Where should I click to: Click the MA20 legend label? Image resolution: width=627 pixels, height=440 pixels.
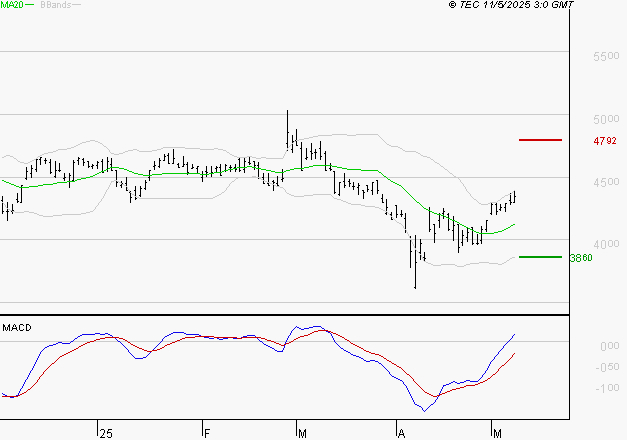pos(11,5)
